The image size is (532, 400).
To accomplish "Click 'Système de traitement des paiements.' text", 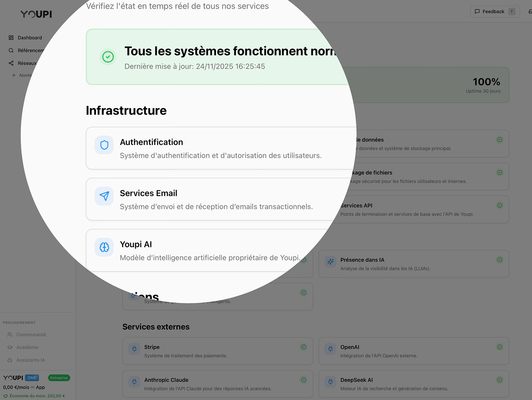I will (x=186, y=356).
